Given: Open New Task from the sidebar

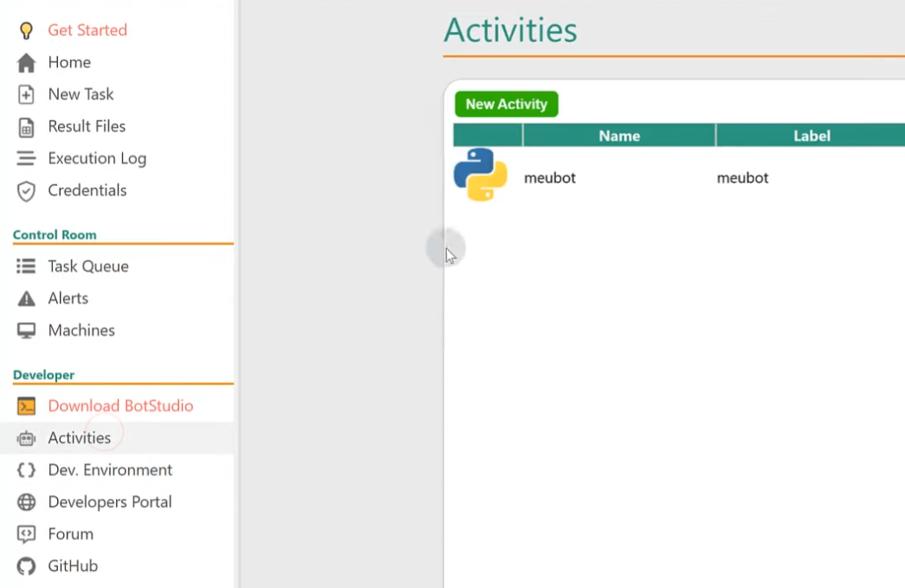Looking at the screenshot, I should pyautogui.click(x=81, y=94).
